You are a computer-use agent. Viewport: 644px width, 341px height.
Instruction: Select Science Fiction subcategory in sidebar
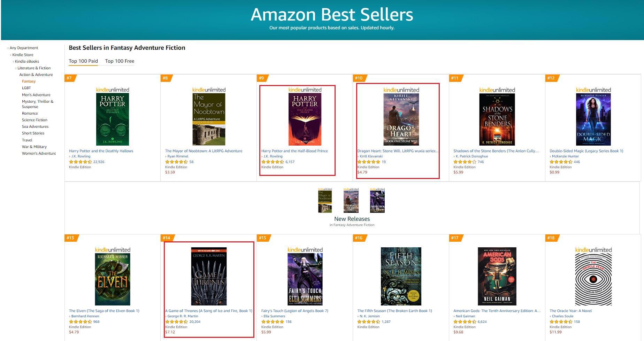coord(34,120)
